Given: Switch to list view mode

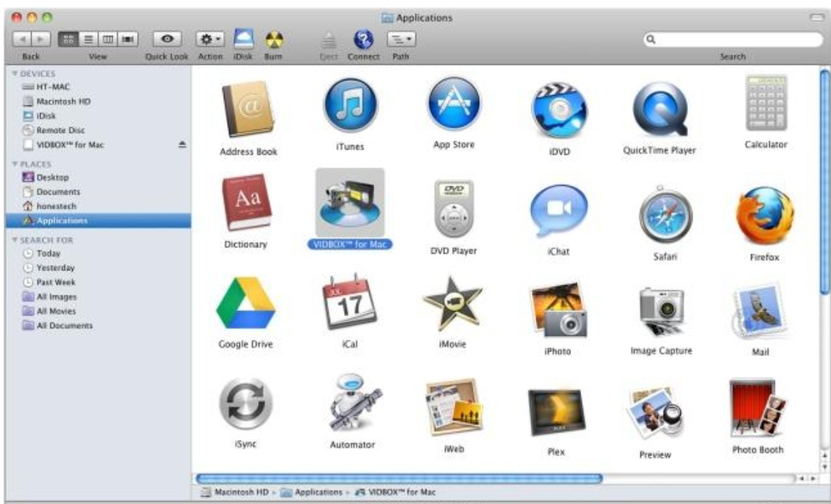Looking at the screenshot, I should (x=88, y=39).
